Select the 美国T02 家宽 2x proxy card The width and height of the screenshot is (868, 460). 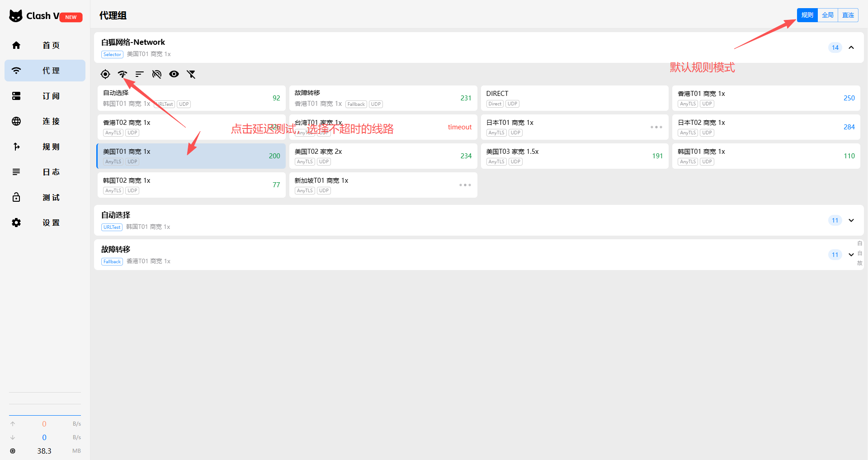[383, 156]
